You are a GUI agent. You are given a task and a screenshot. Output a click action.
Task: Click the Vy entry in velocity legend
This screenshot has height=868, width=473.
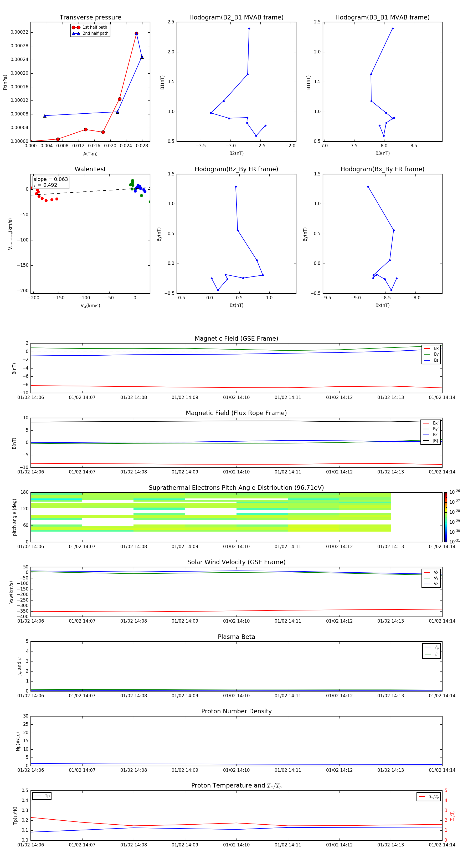click(x=431, y=578)
